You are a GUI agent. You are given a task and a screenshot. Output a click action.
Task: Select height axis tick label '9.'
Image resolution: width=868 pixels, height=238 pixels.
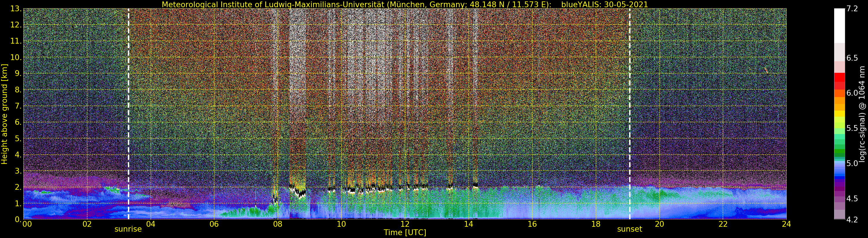18,74
